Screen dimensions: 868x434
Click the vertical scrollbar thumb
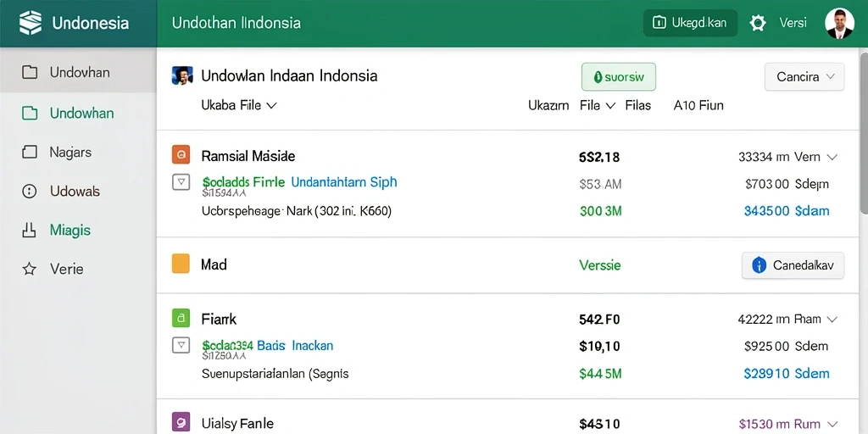[x=863, y=133]
